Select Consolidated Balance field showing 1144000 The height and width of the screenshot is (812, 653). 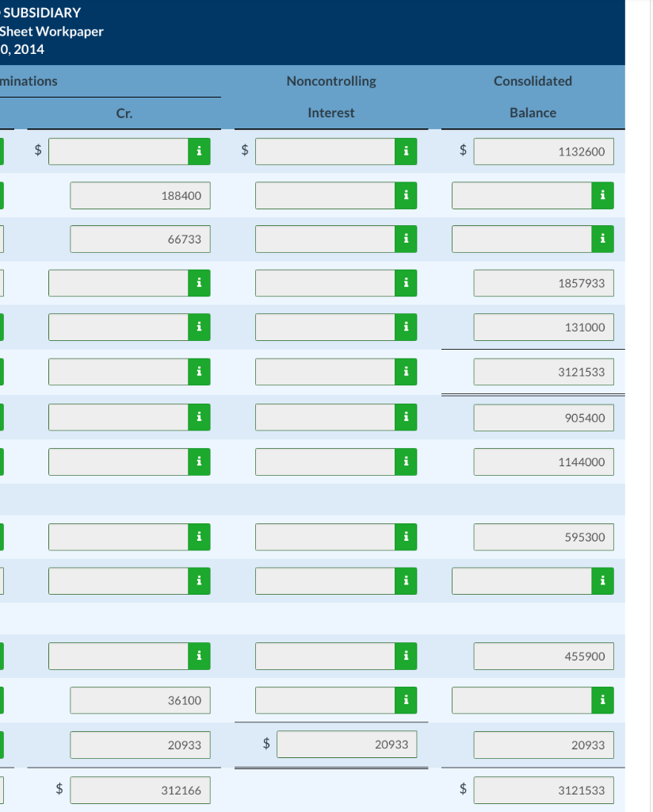pos(544,462)
